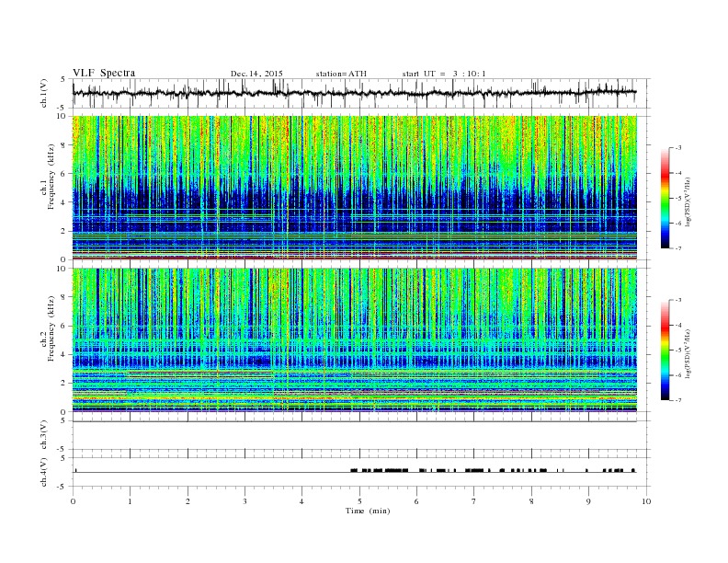
Task: Click the ch.2 color bar "log(PSD)(V²/Hz)" label
Action: 689,353
